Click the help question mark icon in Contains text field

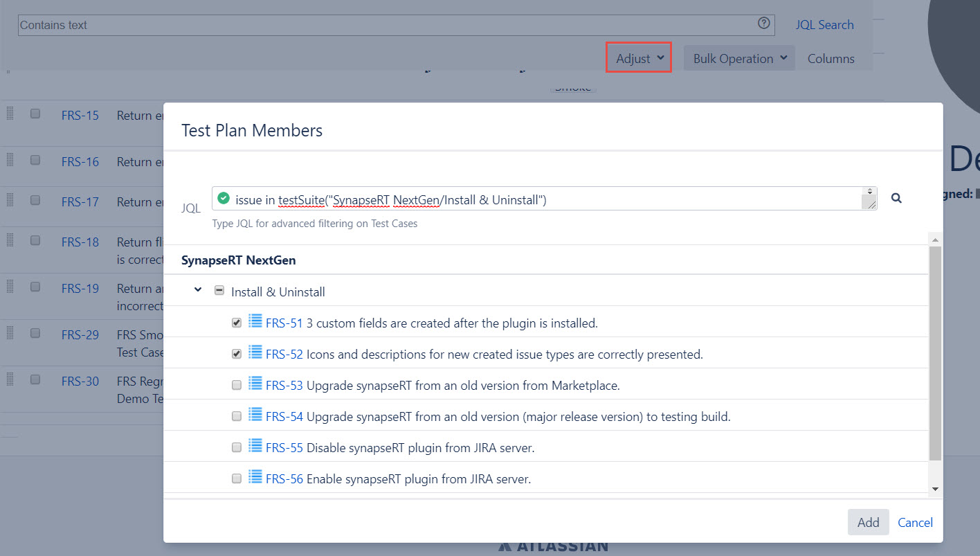tap(763, 24)
